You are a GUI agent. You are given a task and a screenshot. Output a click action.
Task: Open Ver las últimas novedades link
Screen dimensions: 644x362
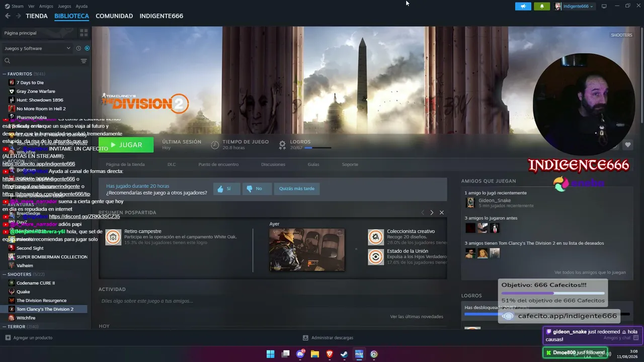point(417,317)
